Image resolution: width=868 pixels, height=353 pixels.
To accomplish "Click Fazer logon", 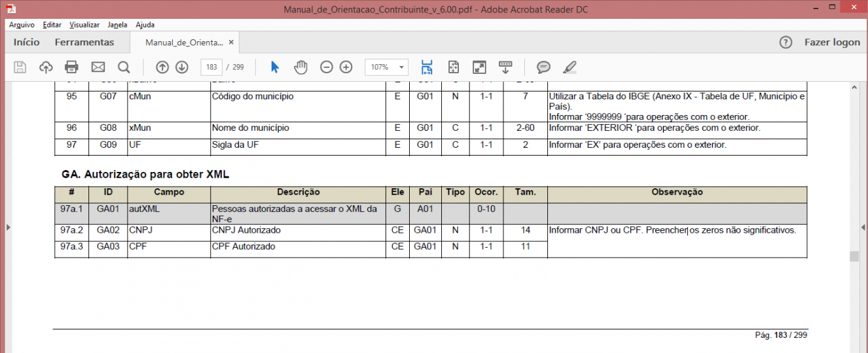I will tap(832, 42).
